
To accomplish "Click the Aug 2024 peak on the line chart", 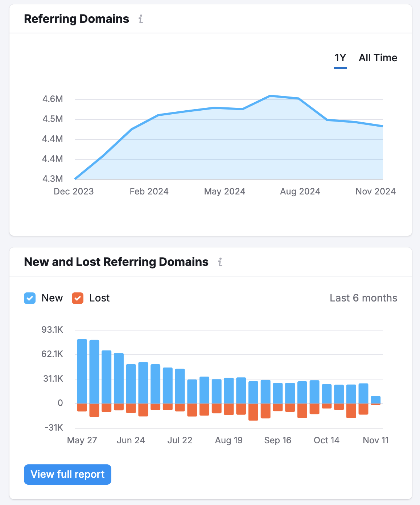I will coord(269,95).
